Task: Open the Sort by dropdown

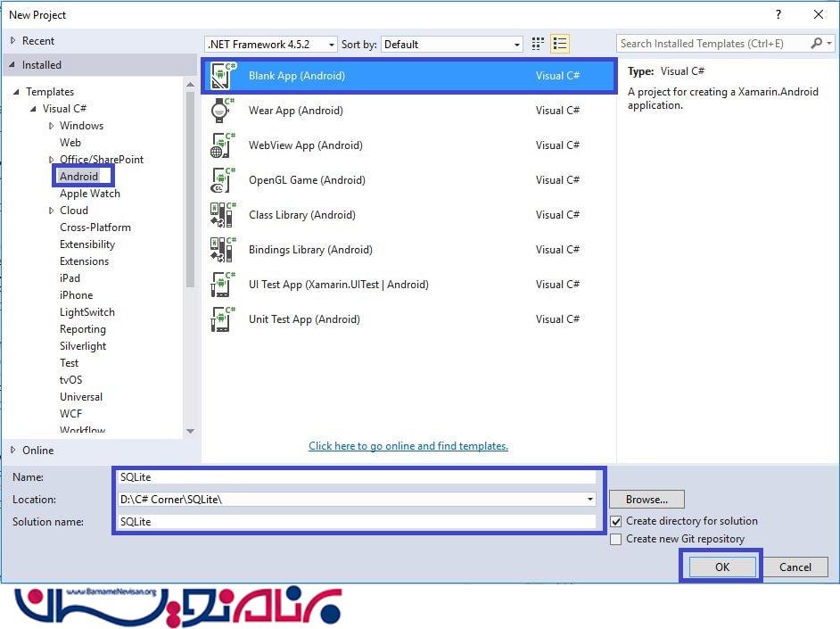Action: click(451, 45)
